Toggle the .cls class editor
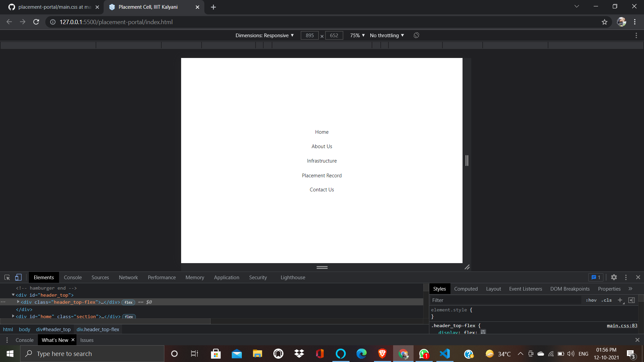This screenshot has height=362, width=644. click(x=606, y=300)
